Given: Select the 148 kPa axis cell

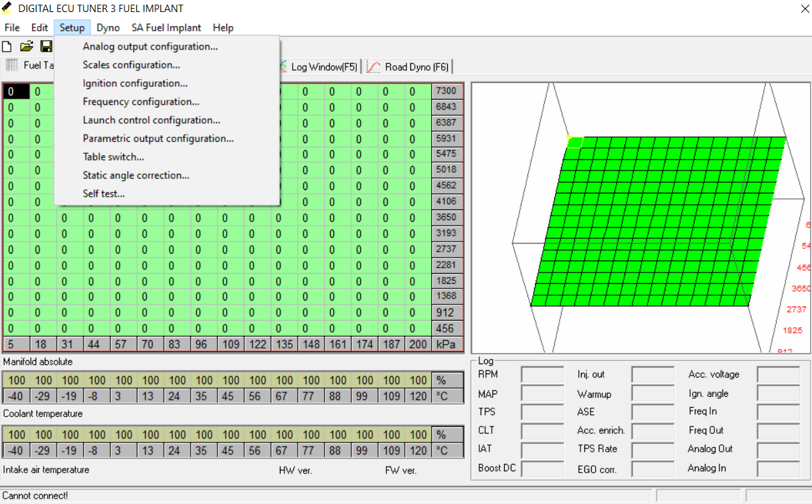Looking at the screenshot, I should (311, 344).
